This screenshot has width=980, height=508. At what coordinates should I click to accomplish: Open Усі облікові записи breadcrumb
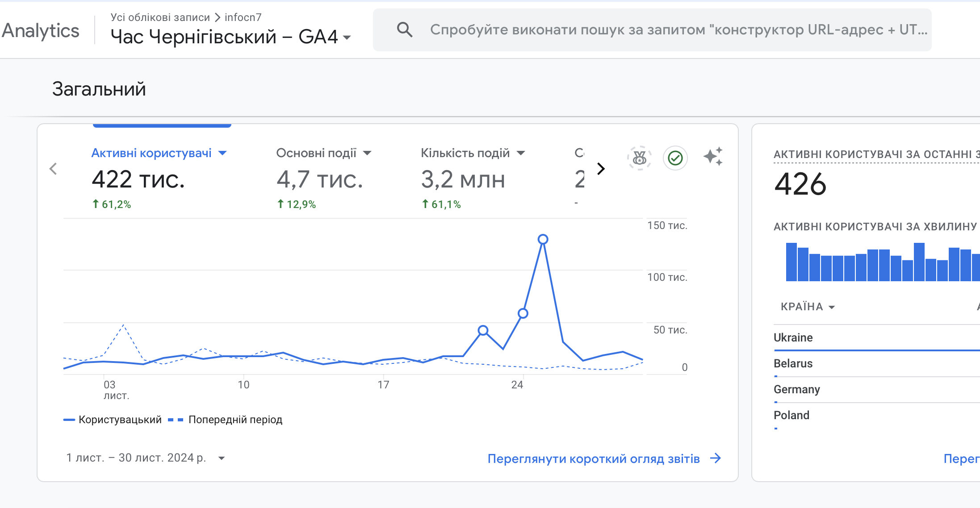(x=160, y=17)
